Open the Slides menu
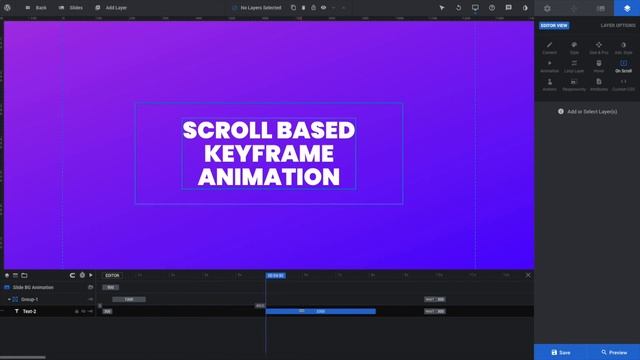640x360 pixels. point(71,8)
